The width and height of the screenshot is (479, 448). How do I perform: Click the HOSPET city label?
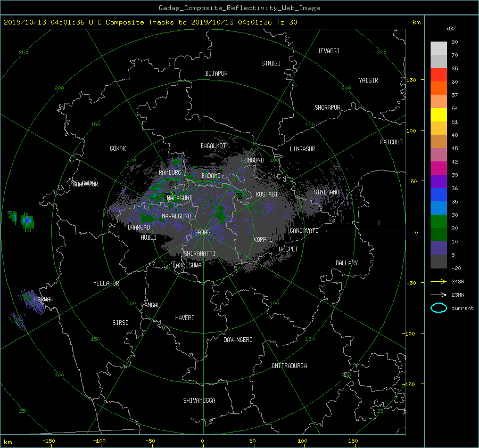288,249
